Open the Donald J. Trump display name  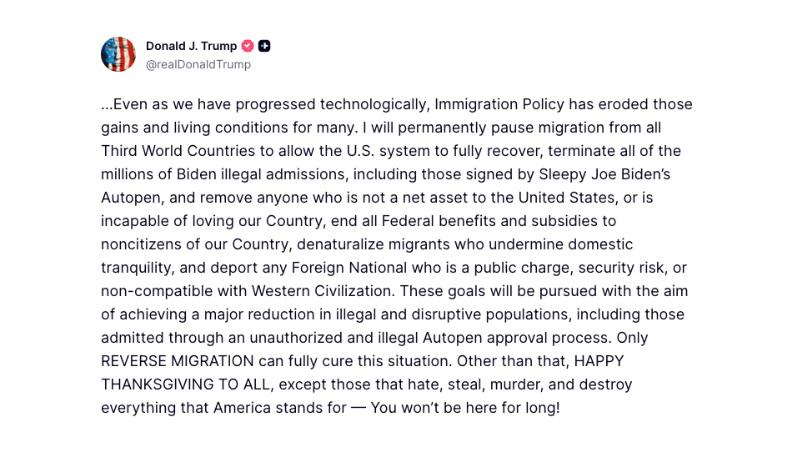pyautogui.click(x=191, y=46)
